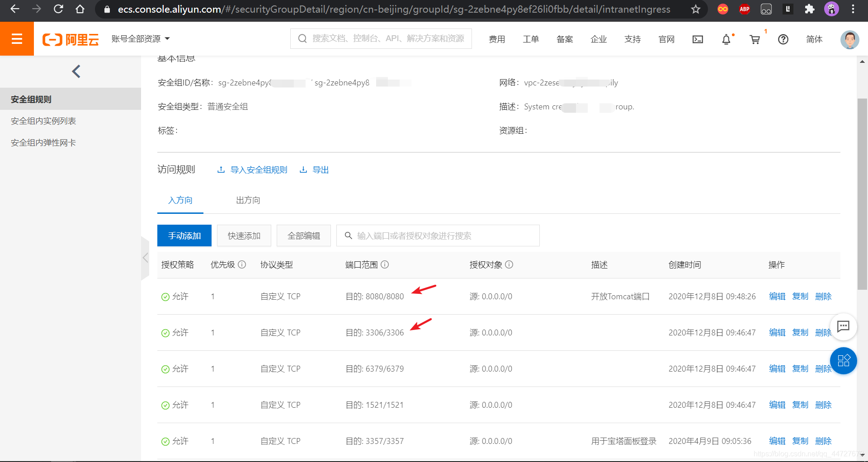Screen dimensions: 868x462
Task: Click the info icon beside 端口范围 column header
Action: point(386,265)
